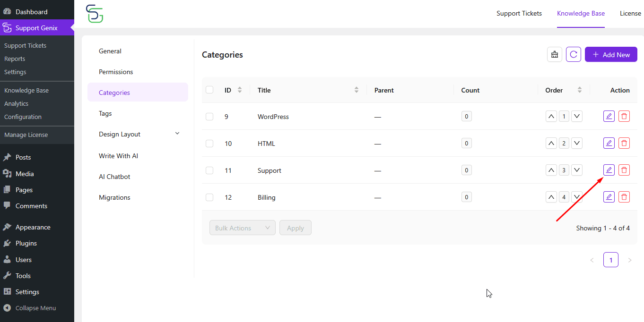Select page 1 in pagination
Image resolution: width=644 pixels, height=322 pixels.
[611, 260]
